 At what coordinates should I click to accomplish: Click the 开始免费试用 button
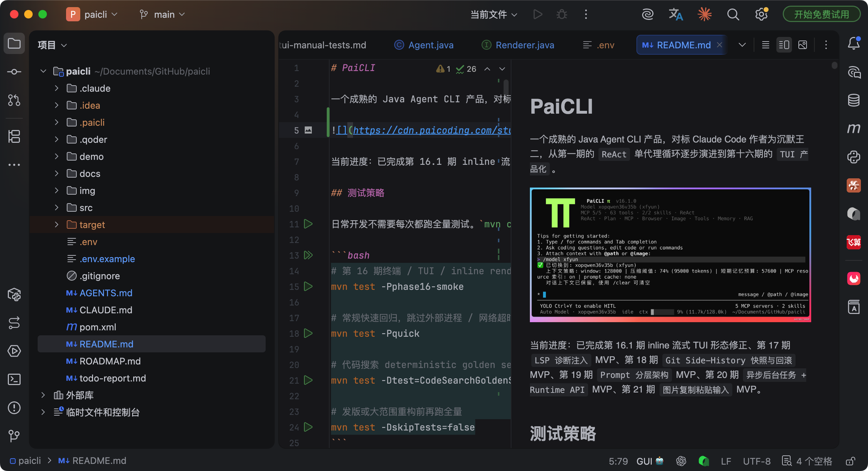[x=821, y=15]
